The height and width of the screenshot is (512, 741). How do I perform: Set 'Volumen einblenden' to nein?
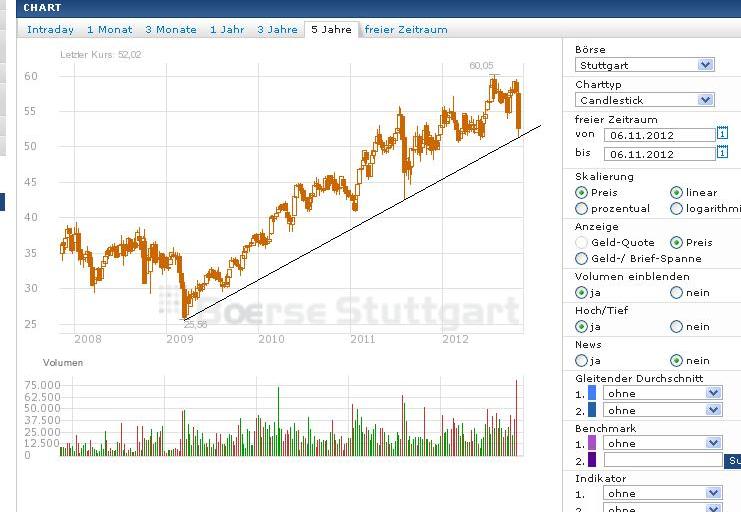pos(677,293)
